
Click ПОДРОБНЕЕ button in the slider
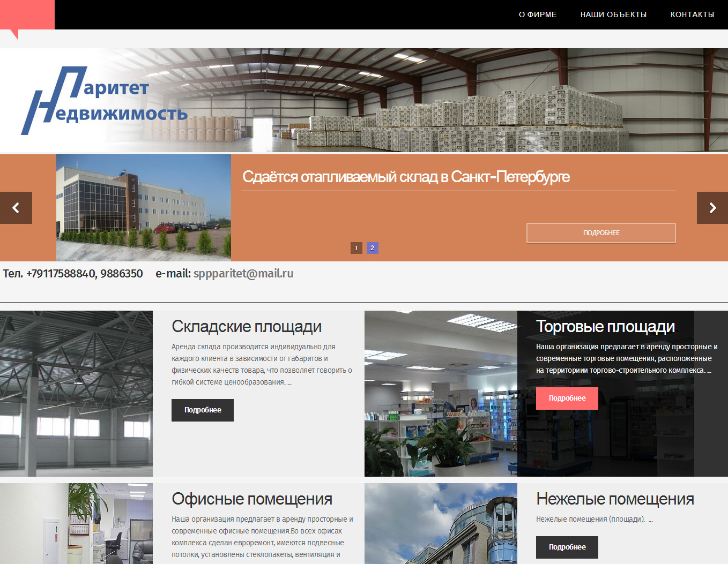pos(601,233)
